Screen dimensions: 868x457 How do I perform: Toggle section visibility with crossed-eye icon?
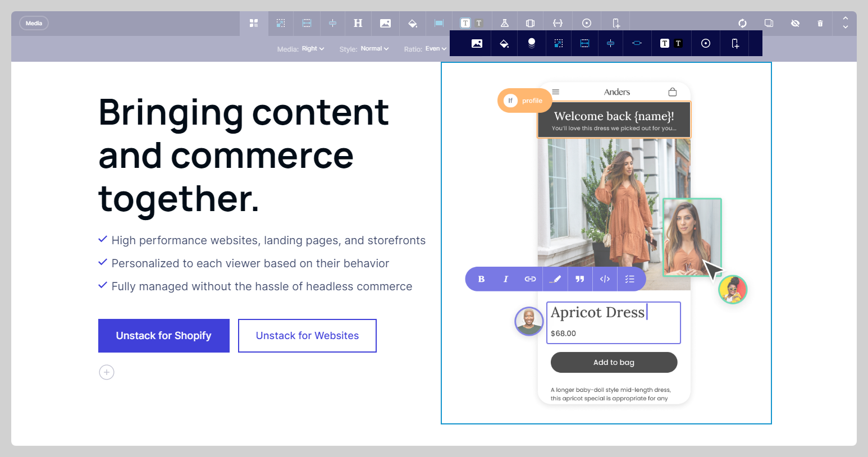[x=795, y=23]
